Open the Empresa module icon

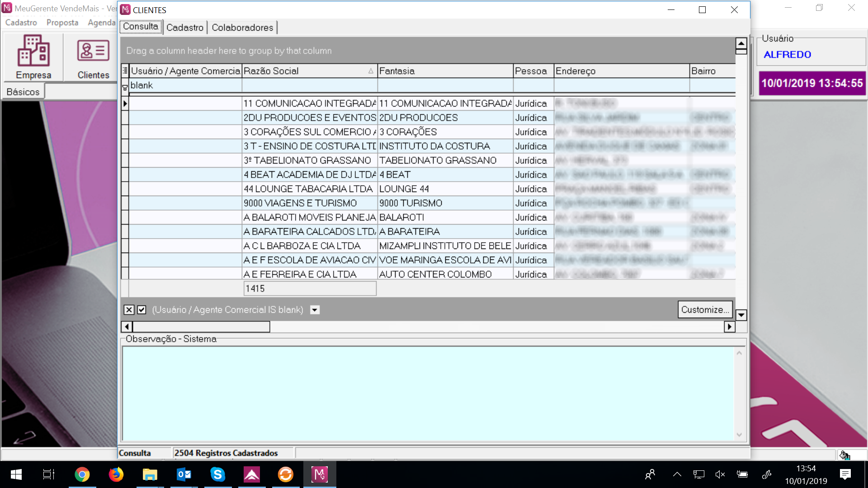[33, 57]
